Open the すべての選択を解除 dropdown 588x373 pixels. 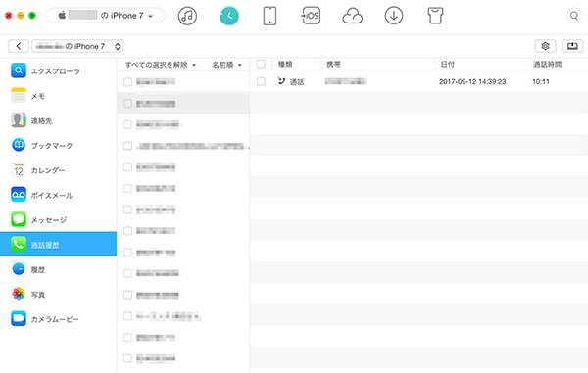coord(161,65)
